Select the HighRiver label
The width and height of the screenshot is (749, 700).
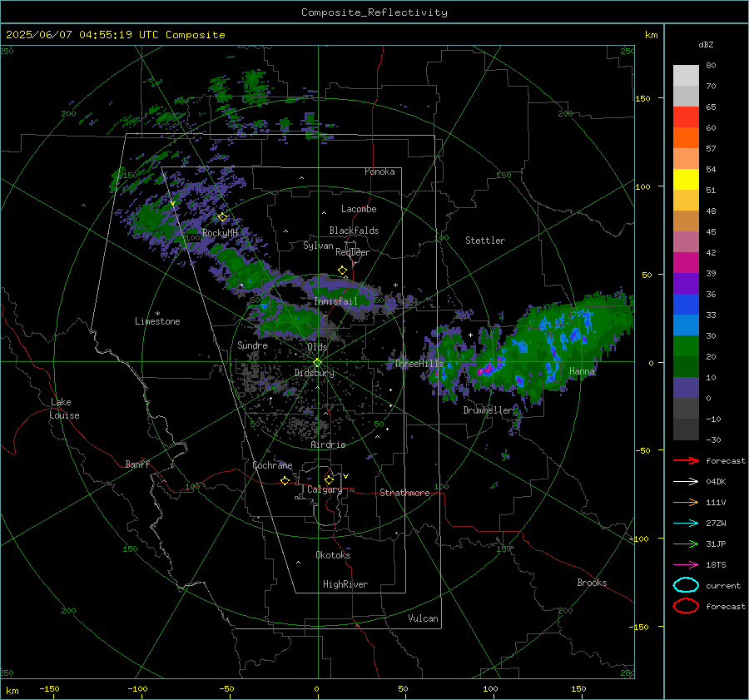click(345, 584)
